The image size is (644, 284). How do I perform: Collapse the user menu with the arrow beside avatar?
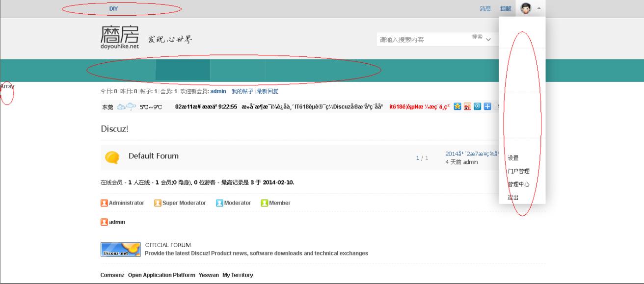point(539,8)
